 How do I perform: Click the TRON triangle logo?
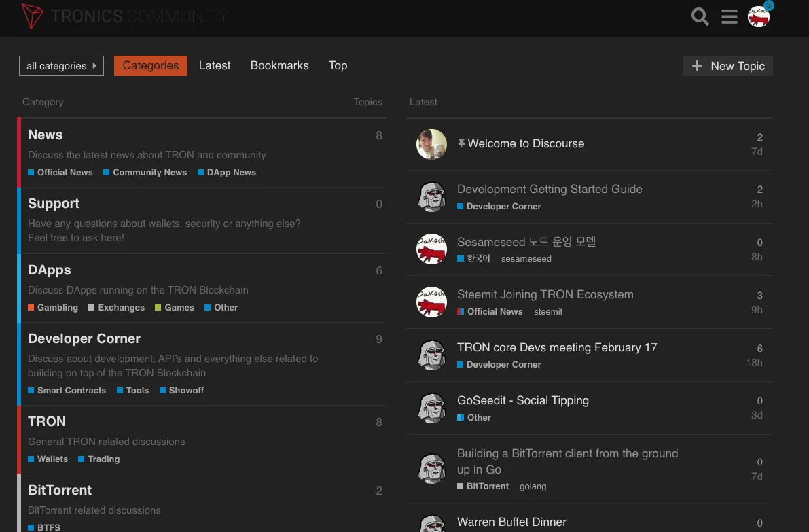click(x=32, y=16)
